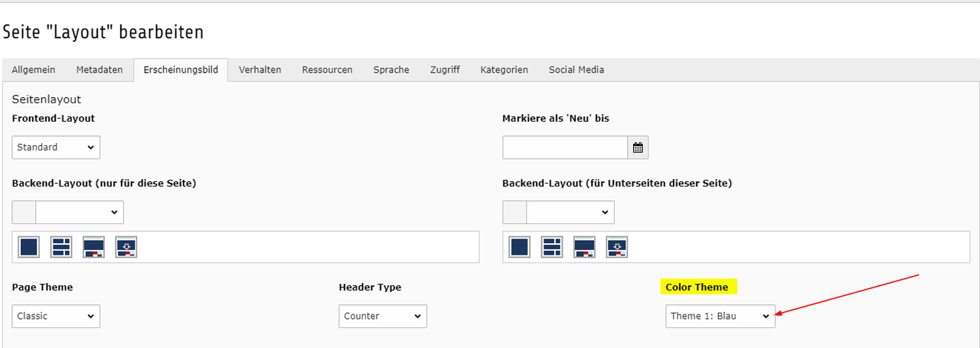Switch to the Allgemein tab

[34, 70]
